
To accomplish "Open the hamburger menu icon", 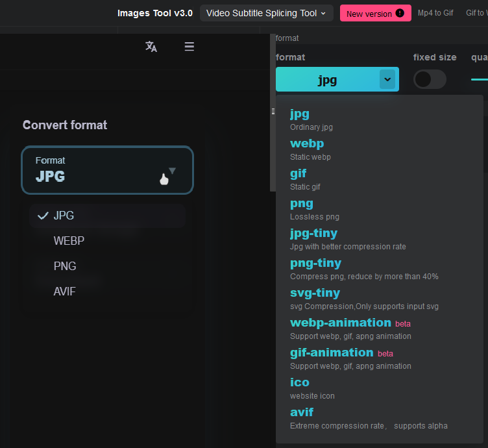I will click(189, 46).
